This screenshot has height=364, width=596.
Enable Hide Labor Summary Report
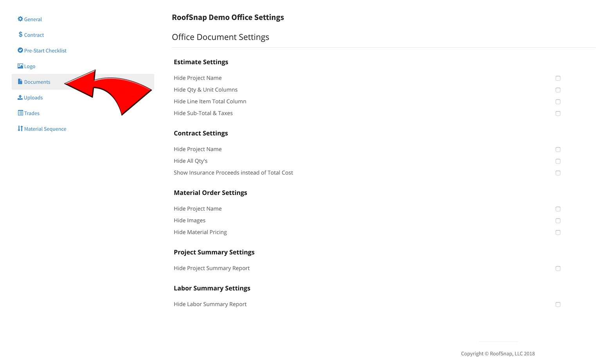pyautogui.click(x=558, y=305)
